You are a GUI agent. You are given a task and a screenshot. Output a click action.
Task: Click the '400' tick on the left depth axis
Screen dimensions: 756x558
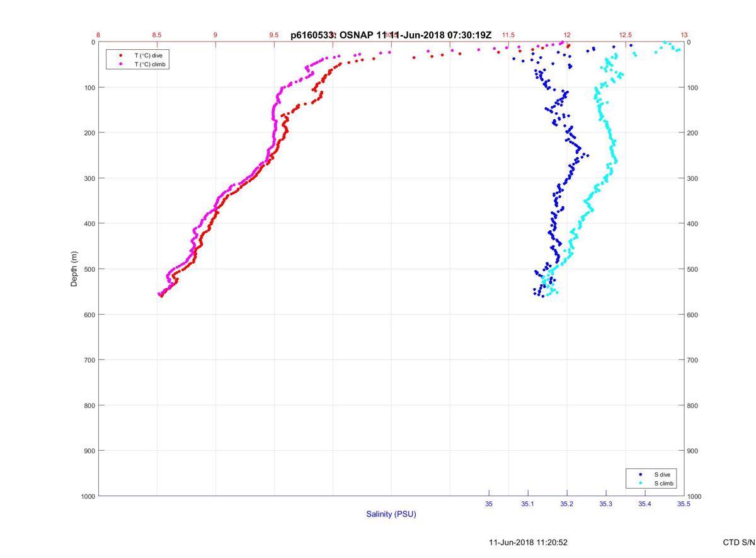pyautogui.click(x=89, y=224)
